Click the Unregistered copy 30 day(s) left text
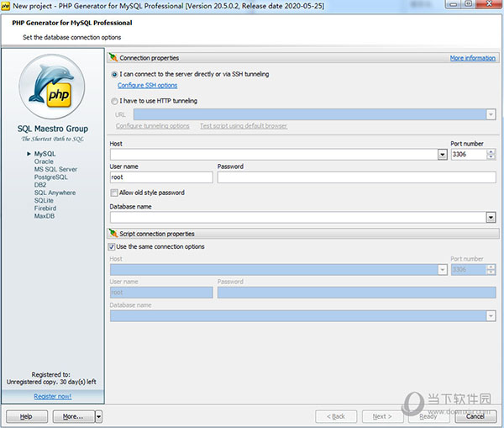This screenshot has height=428, width=504. [51, 382]
